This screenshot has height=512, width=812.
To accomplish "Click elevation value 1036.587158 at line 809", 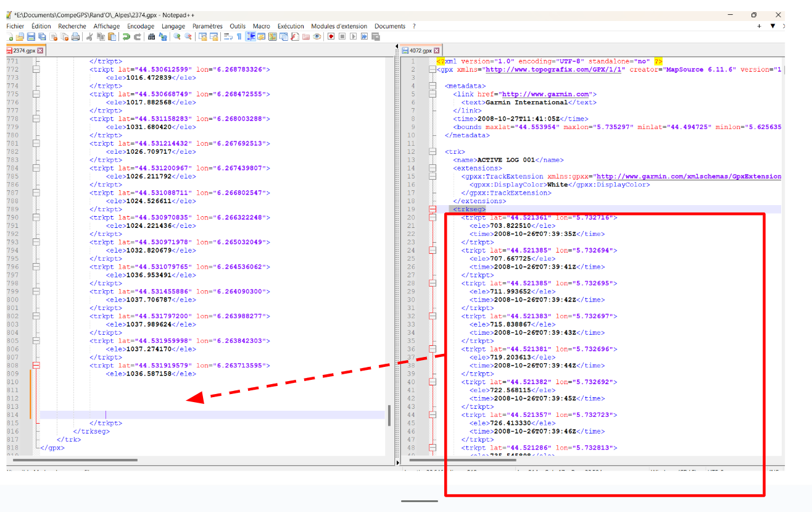I will coord(149,374).
